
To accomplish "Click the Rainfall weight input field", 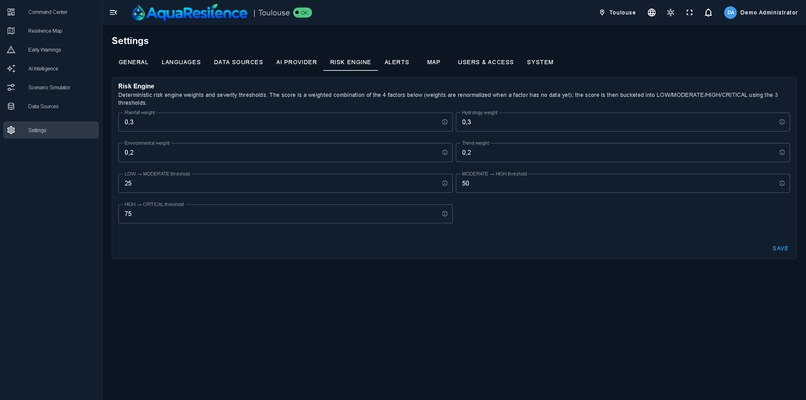I will [x=285, y=122].
